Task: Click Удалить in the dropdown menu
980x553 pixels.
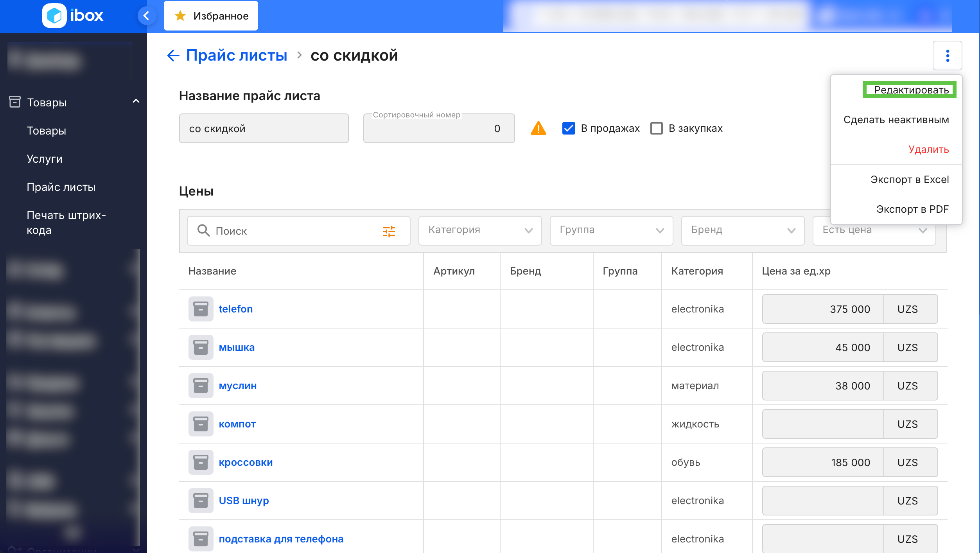Action: (x=928, y=149)
